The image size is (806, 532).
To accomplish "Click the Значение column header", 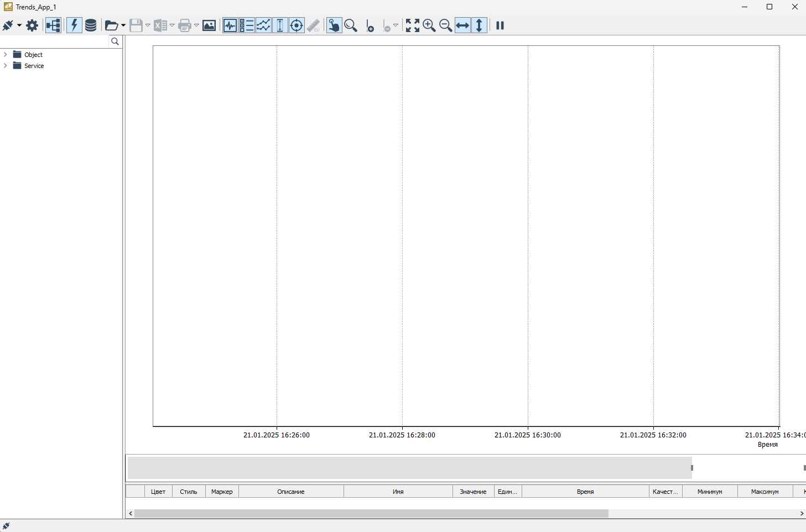I will (x=473, y=492).
